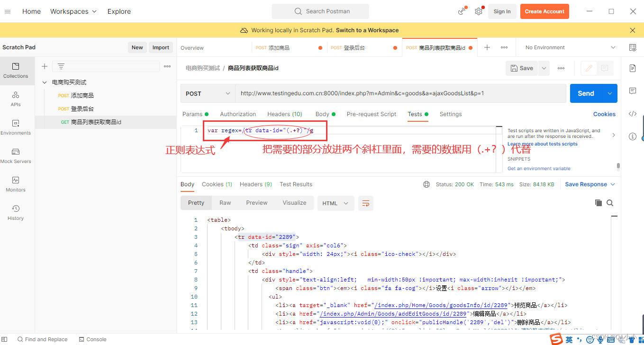The width and height of the screenshot is (644, 345).
Task: Click the Switch to a Workspace link
Action: [x=367, y=30]
